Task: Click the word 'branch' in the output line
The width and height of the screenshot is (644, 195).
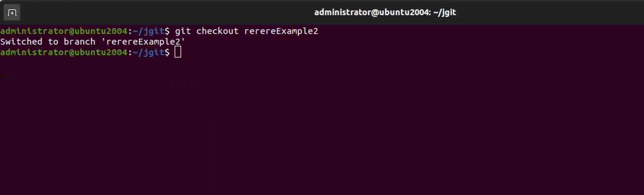Action: [79, 42]
